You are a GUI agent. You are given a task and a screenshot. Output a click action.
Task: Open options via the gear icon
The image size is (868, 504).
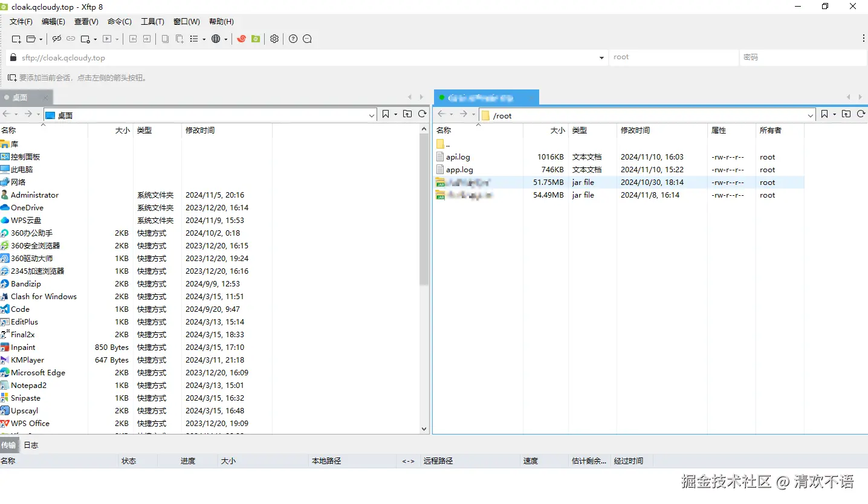(x=274, y=39)
